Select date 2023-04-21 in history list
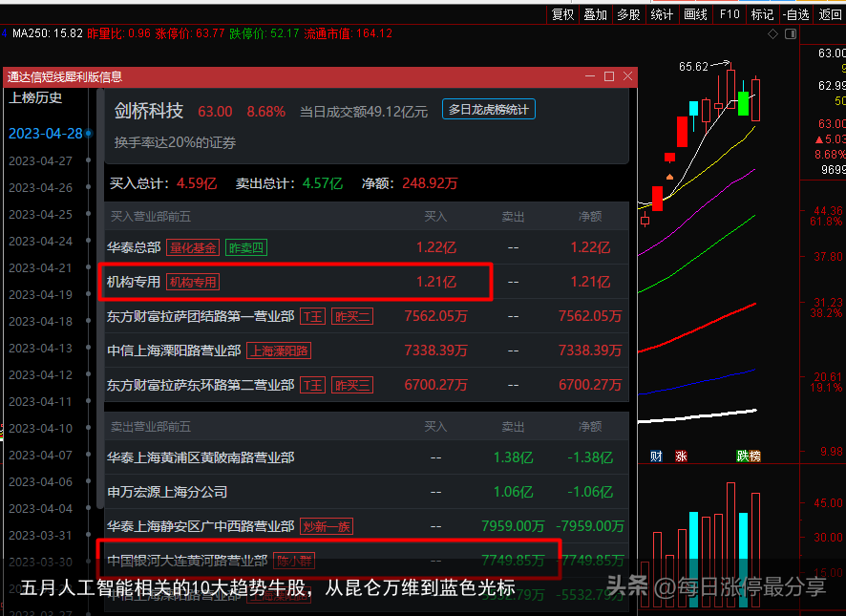 40,267
